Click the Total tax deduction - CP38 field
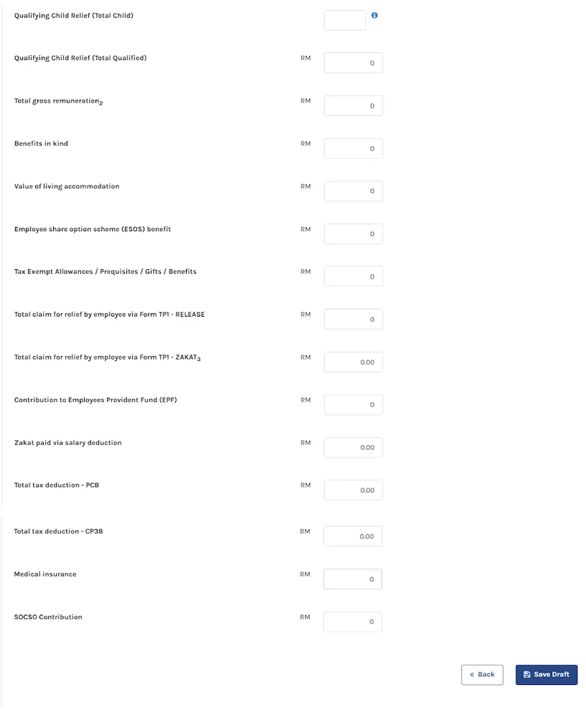Viewport: 586px width, 728px height. [353, 536]
